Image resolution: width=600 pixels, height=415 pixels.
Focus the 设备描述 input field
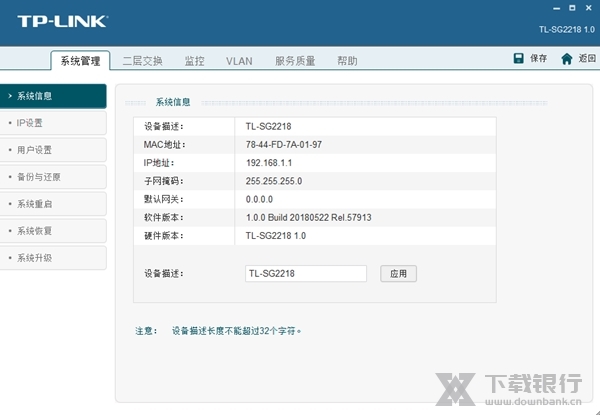point(306,273)
